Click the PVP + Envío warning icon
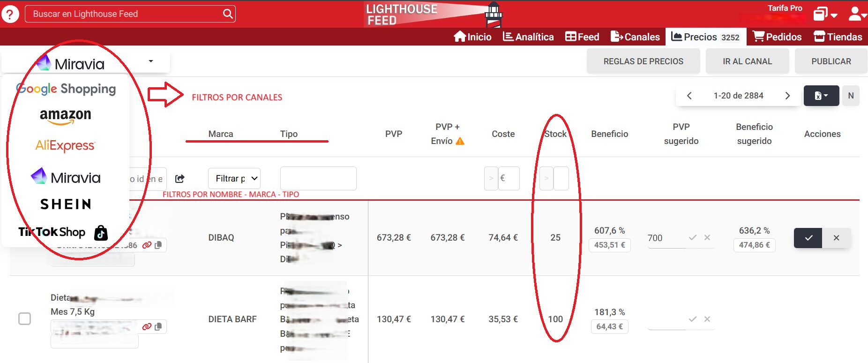Screen dimensions: 868x363 [460, 141]
